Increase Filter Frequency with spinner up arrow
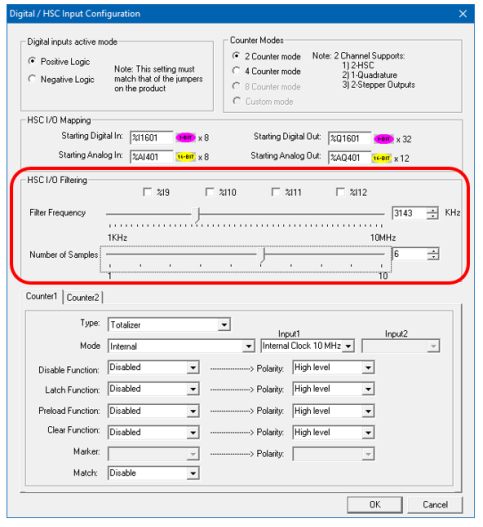 click(x=433, y=210)
